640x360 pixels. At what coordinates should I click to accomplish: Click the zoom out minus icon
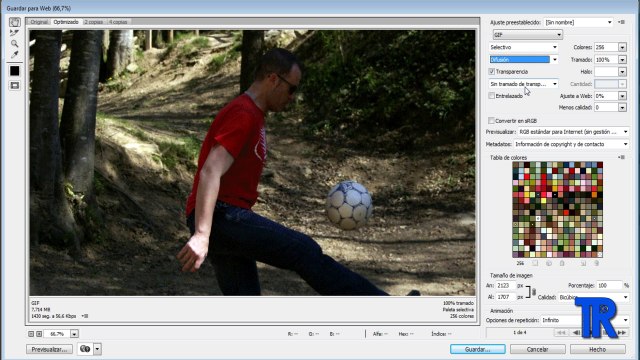point(31,334)
